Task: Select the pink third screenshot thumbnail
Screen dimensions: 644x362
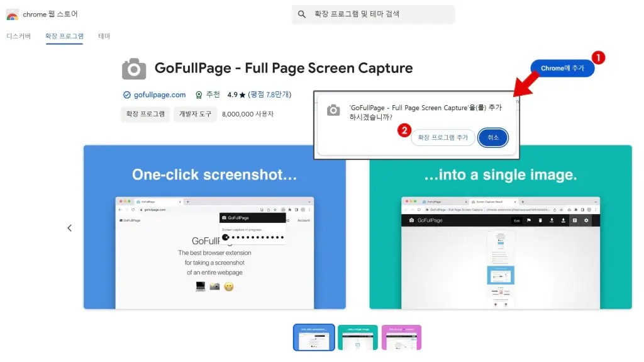Action: coord(401,337)
